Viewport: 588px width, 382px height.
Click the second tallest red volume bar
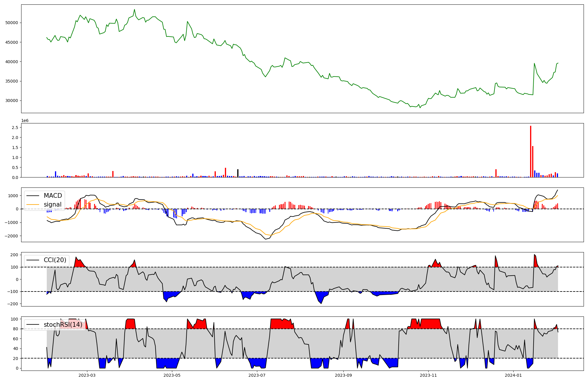pyautogui.click(x=533, y=162)
